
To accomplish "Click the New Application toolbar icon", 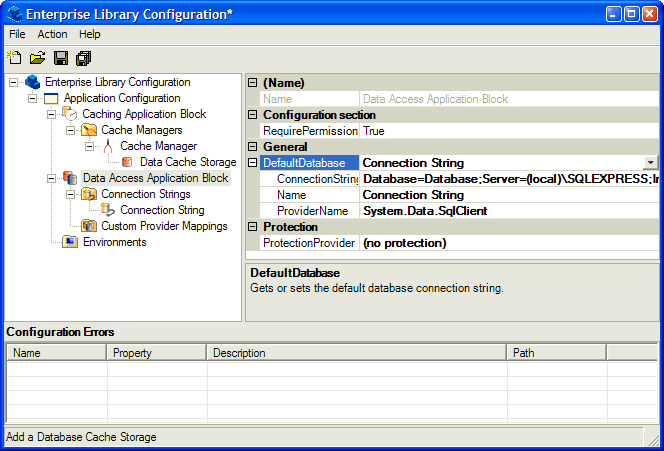I will [15, 58].
